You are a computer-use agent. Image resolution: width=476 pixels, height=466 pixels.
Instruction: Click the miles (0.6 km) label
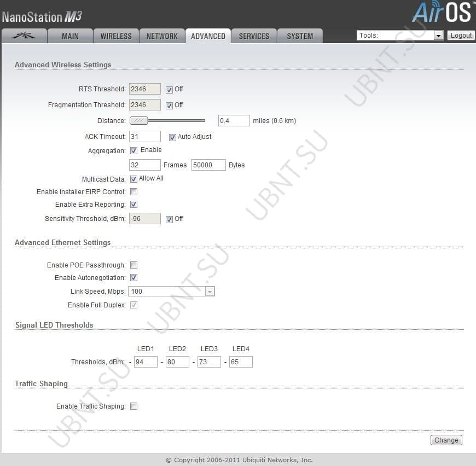point(275,121)
